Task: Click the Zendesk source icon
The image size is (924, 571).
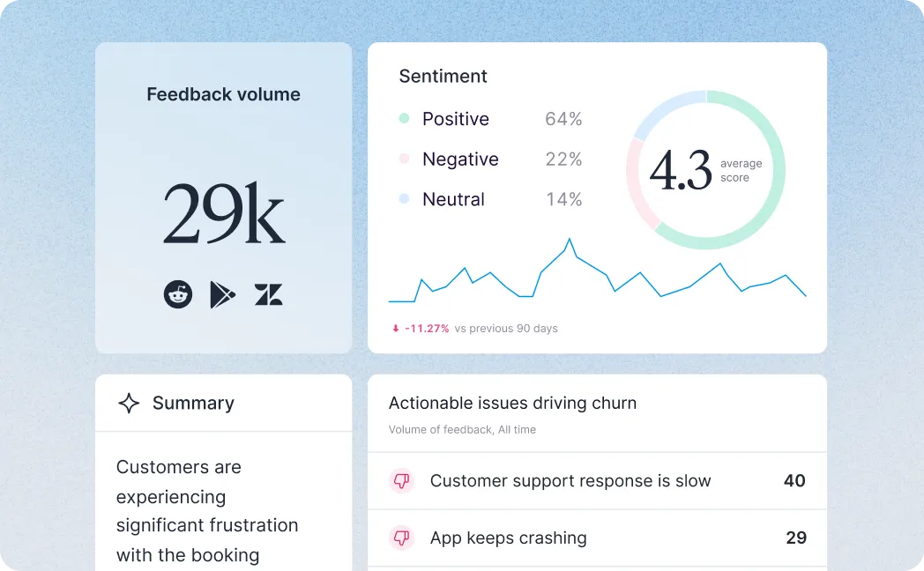Action: pos(268,294)
